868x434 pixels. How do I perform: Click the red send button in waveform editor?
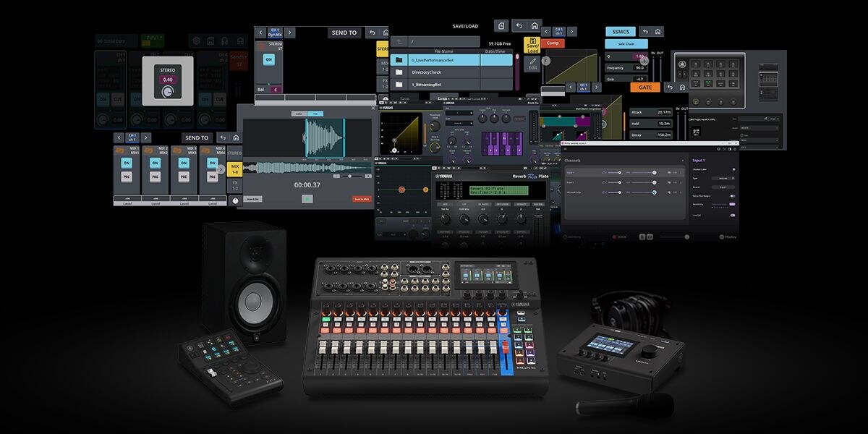tap(362, 199)
